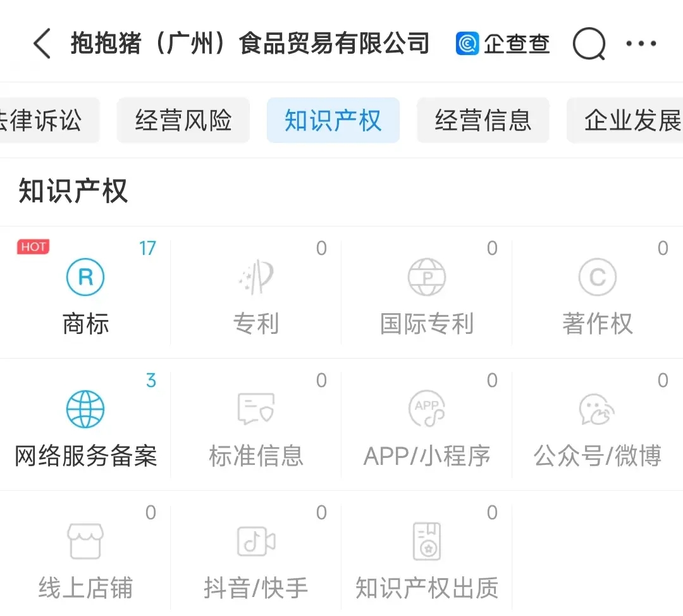The height and width of the screenshot is (616, 683).
Task: Tap the 著作权 copyright icon
Action: (x=597, y=278)
